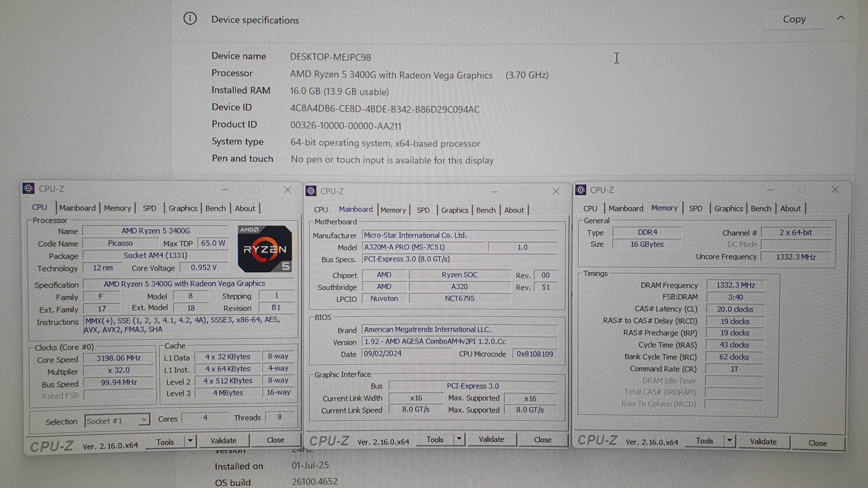
Task: Click Validate in left CPU-Z window
Action: click(223, 440)
